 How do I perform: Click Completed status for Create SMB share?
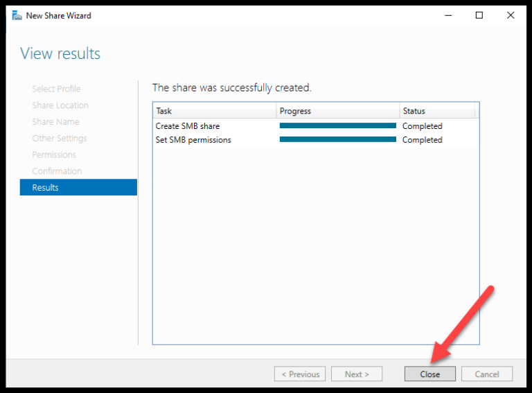[x=422, y=126]
